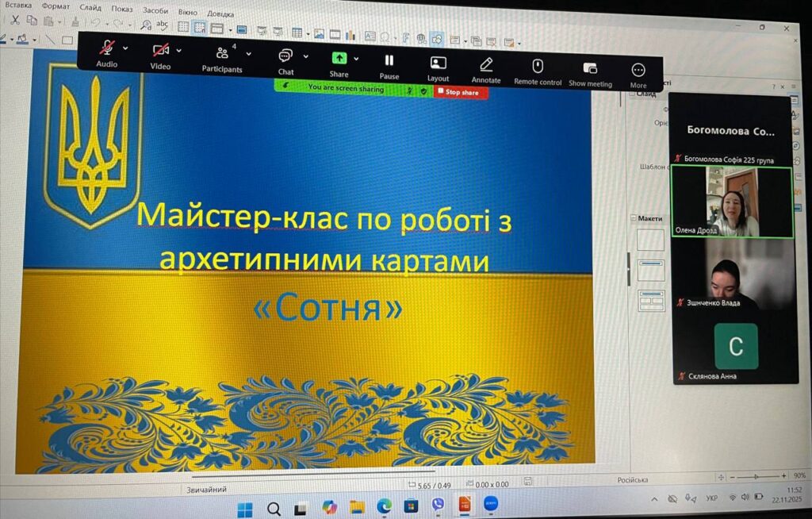Open the Zoom Chat window

click(x=285, y=56)
